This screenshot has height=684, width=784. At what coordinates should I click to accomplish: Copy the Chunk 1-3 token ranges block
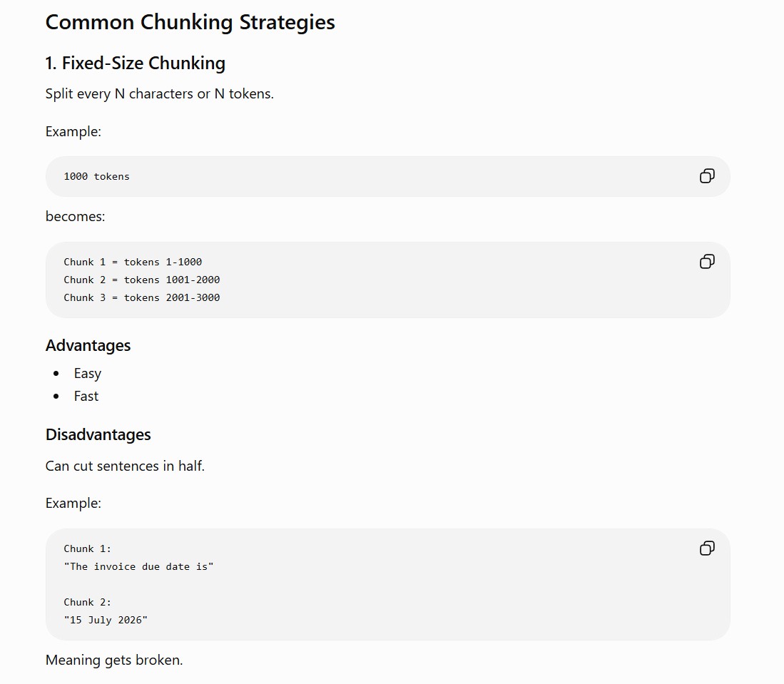click(707, 262)
